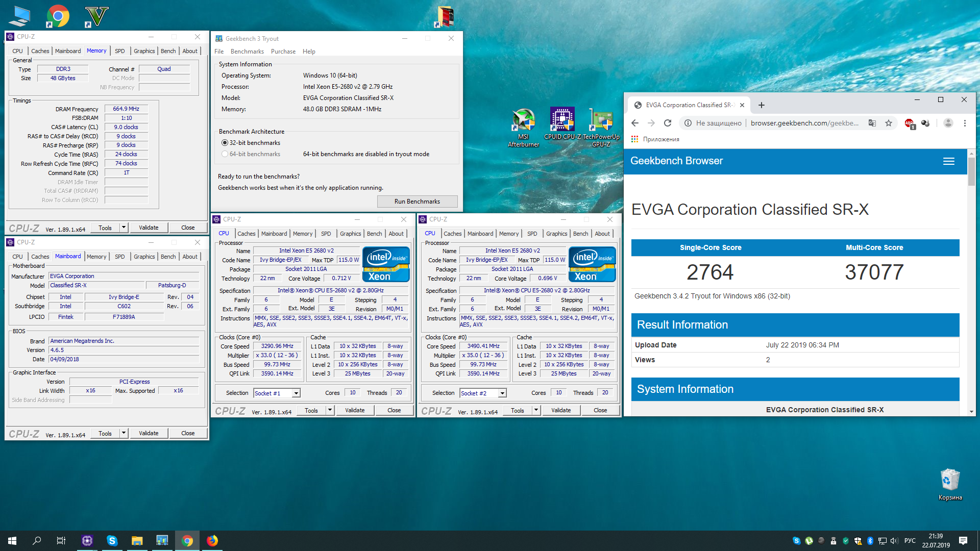Click Run Benchmarks button

click(x=417, y=202)
